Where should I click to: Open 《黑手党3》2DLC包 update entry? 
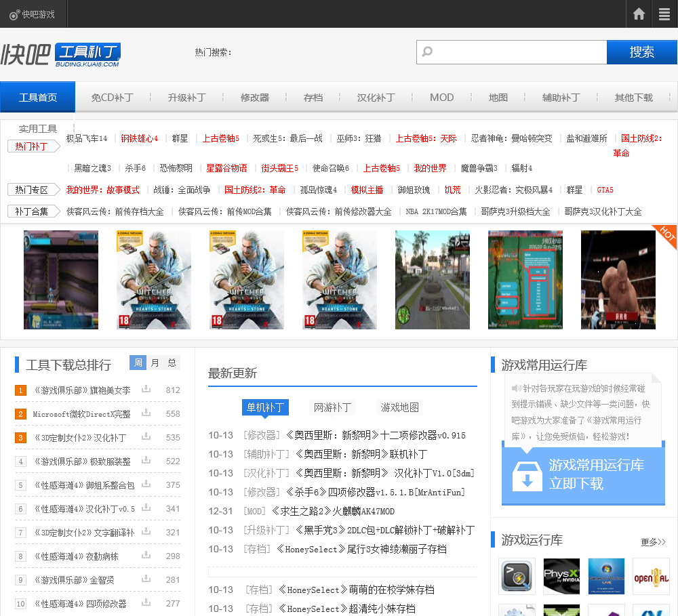[x=385, y=530]
